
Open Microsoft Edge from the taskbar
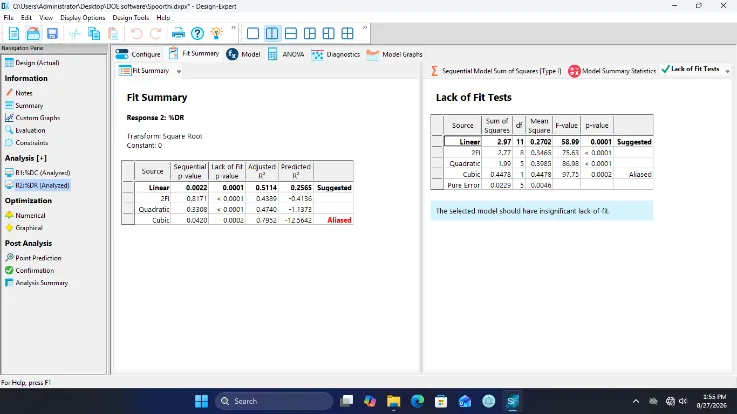coord(417,401)
